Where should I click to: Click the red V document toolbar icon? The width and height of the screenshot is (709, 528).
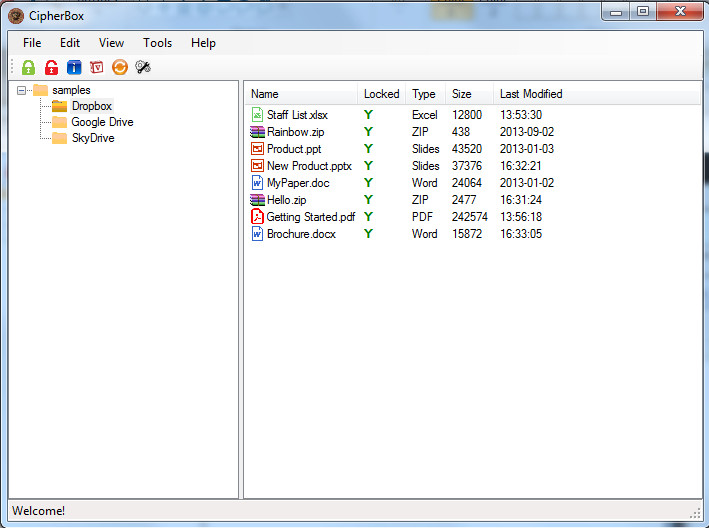[97, 68]
